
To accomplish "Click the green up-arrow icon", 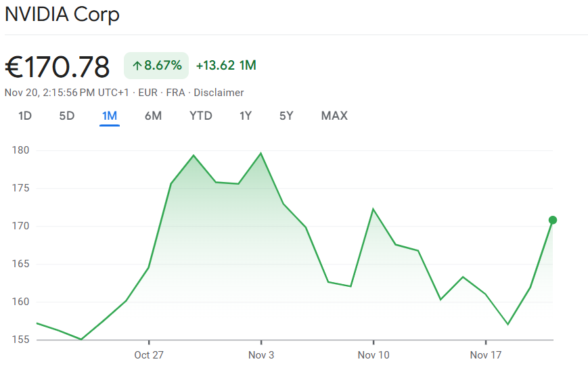I will (137, 66).
